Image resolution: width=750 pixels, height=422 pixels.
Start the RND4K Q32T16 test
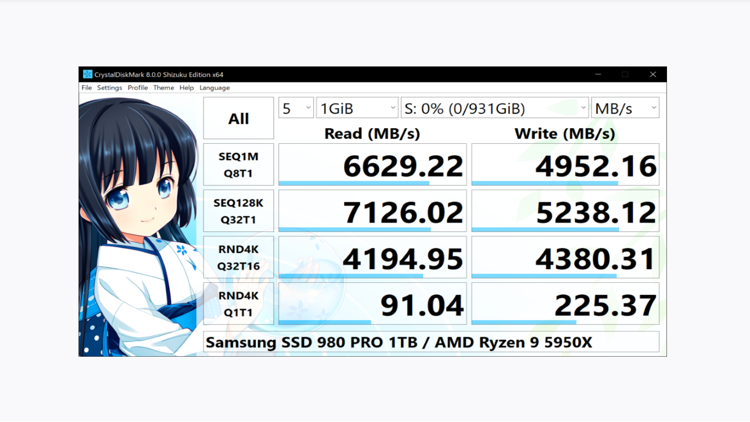pos(238,257)
